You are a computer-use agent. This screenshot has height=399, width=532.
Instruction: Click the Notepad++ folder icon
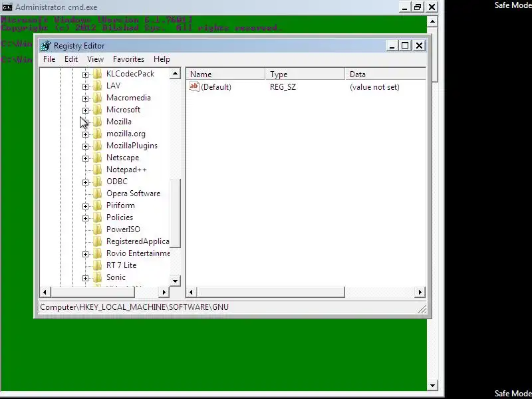click(97, 170)
